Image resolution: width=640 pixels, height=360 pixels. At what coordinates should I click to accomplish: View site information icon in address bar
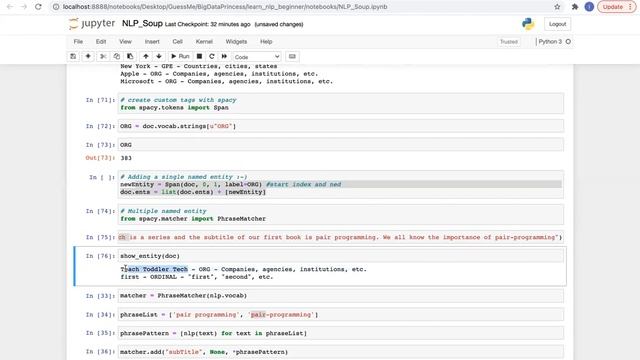coord(56,7)
